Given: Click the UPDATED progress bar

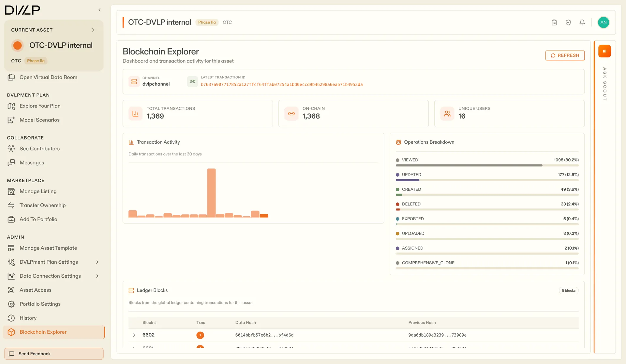Looking at the screenshot, I should [x=487, y=180].
